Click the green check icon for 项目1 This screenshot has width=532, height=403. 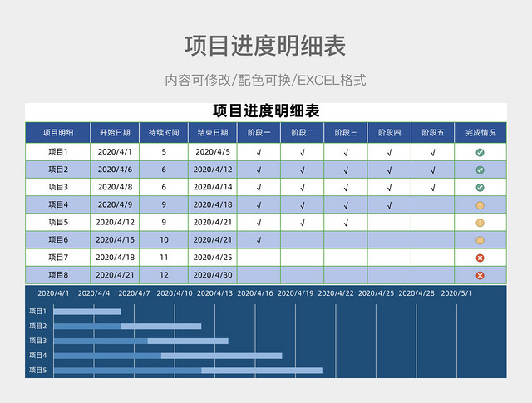480,152
